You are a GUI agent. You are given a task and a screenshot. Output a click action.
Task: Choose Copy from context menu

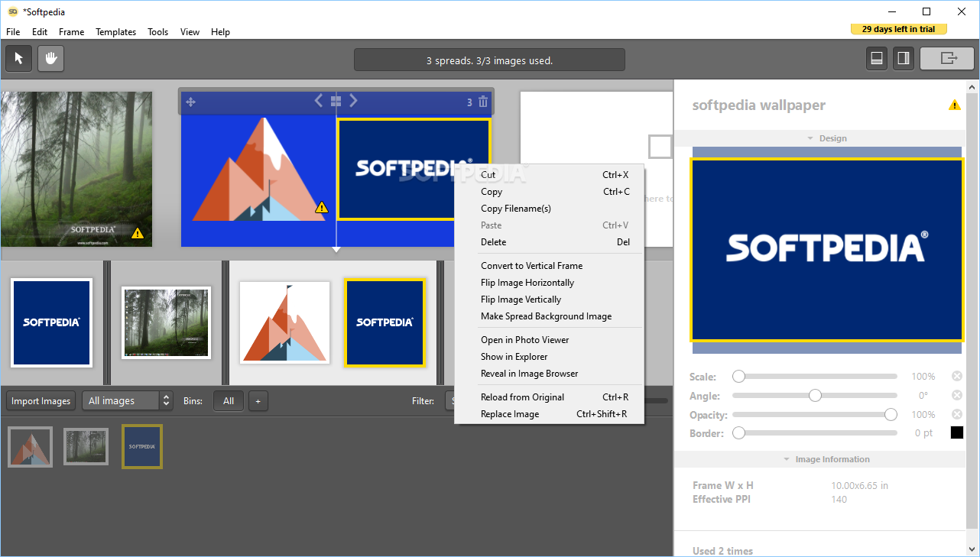(x=550, y=192)
